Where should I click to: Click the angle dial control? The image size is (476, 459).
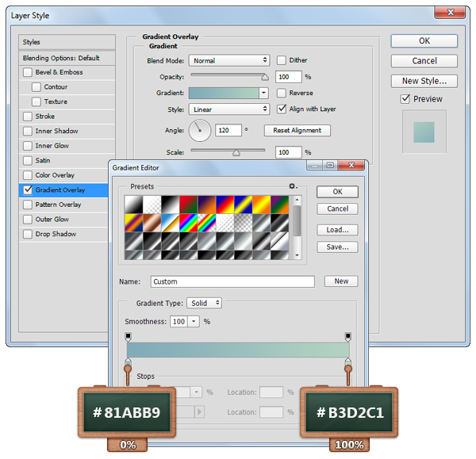coord(202,130)
